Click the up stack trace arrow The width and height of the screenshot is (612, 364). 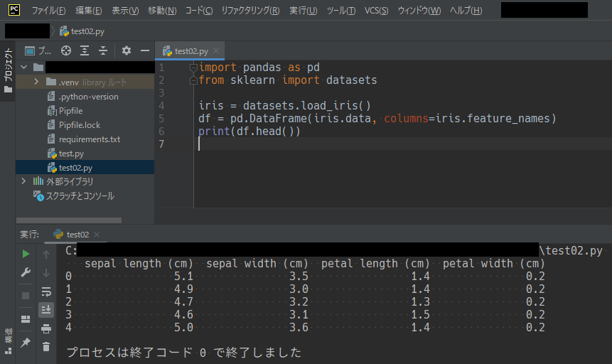(x=46, y=255)
